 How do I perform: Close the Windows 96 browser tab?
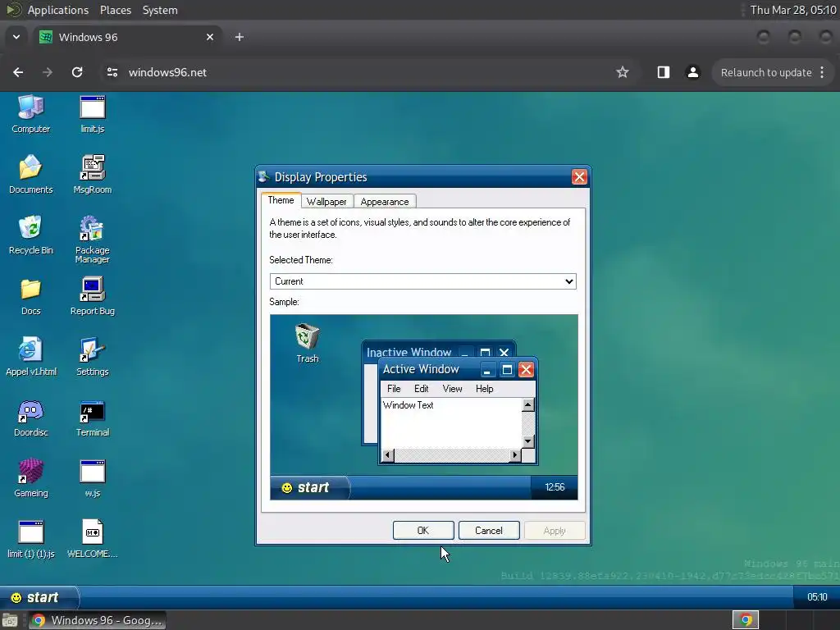click(x=210, y=37)
